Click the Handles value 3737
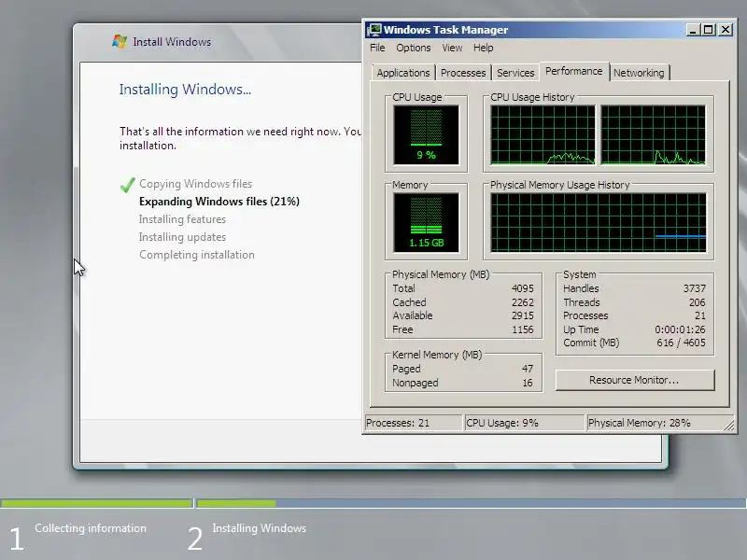 click(x=694, y=288)
